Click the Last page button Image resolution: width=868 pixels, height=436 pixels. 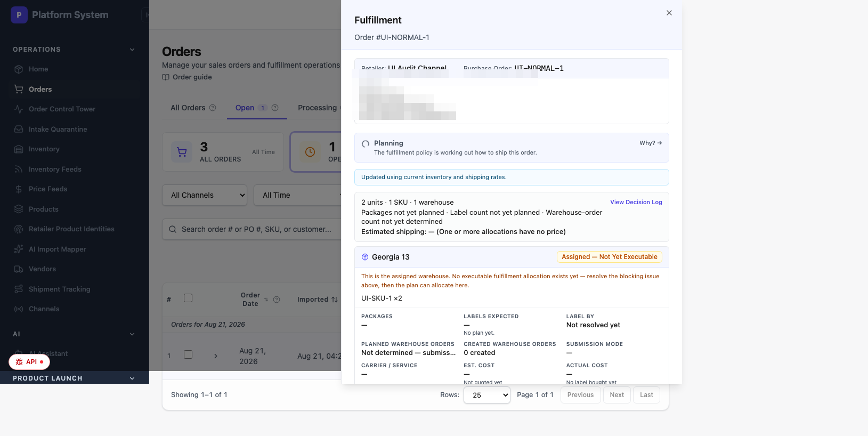coord(646,395)
